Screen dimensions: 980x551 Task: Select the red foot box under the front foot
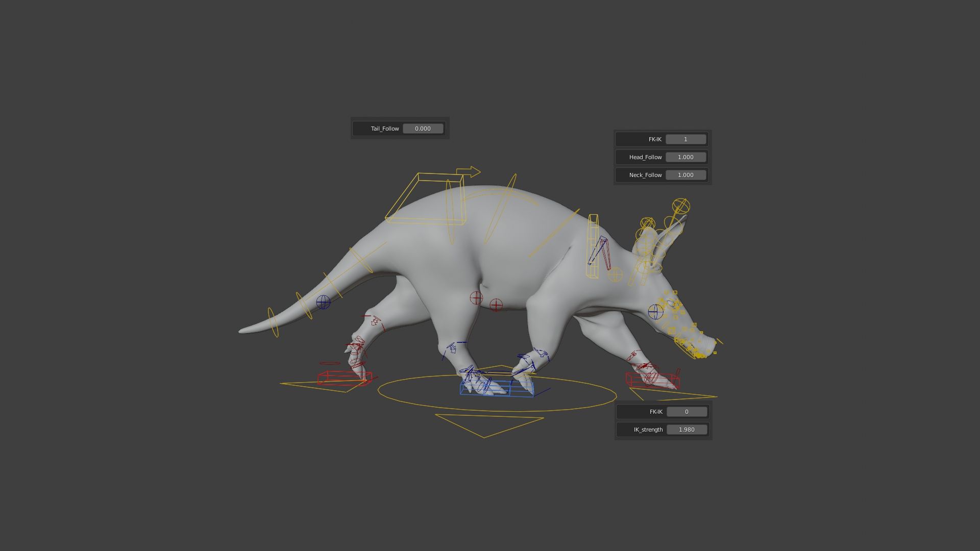[652, 381]
